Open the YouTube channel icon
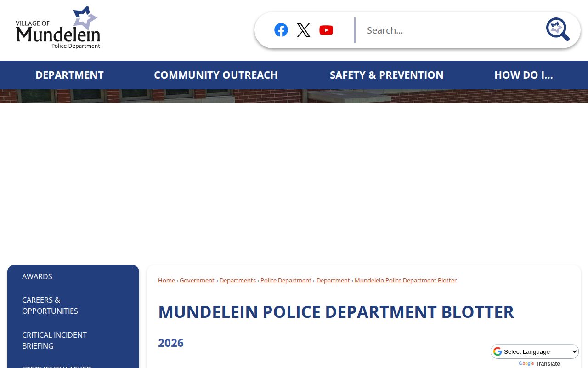 click(326, 30)
